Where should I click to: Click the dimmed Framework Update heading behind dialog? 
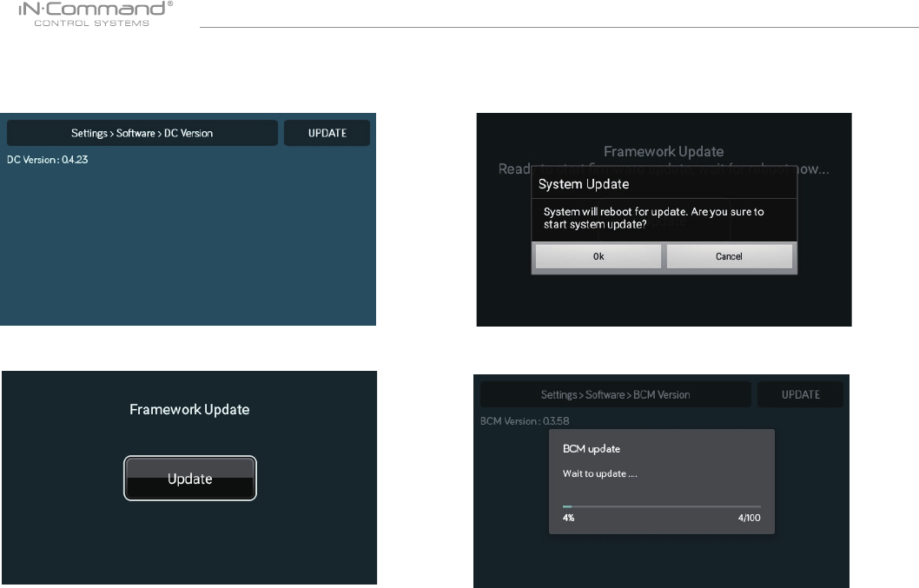[664, 151]
